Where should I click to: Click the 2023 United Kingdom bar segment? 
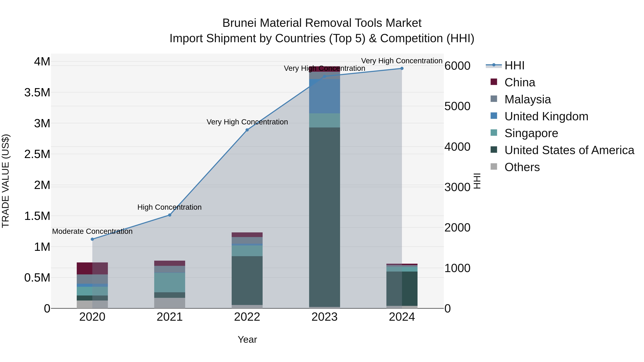pos(325,96)
